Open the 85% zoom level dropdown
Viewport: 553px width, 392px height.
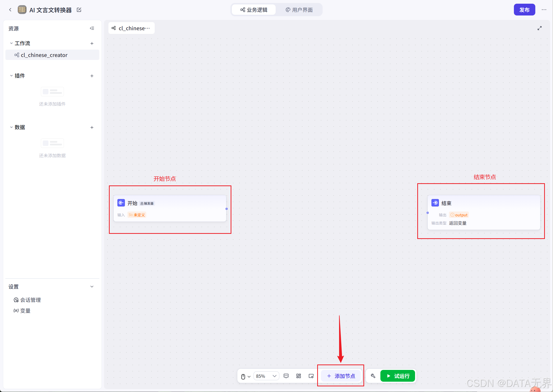[266, 376]
